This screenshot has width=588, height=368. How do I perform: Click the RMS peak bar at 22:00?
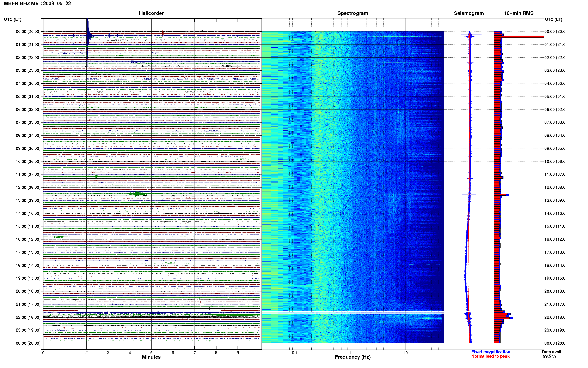503,318
